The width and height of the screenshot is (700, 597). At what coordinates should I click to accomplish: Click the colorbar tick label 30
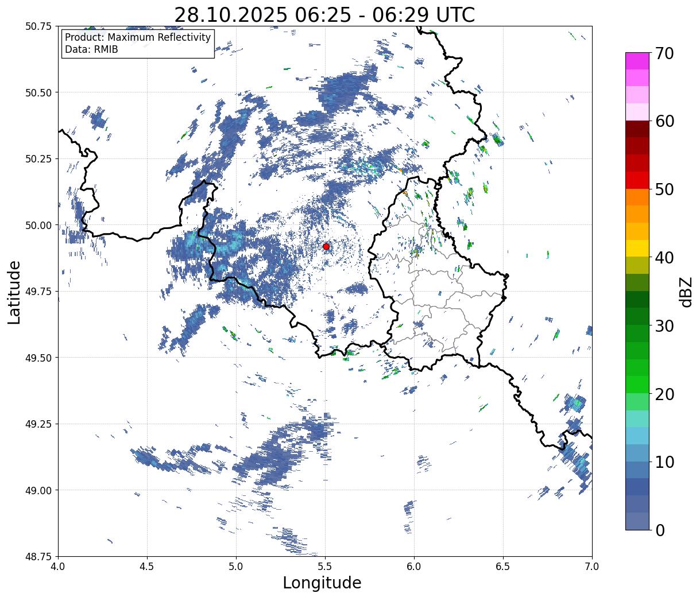tap(664, 325)
